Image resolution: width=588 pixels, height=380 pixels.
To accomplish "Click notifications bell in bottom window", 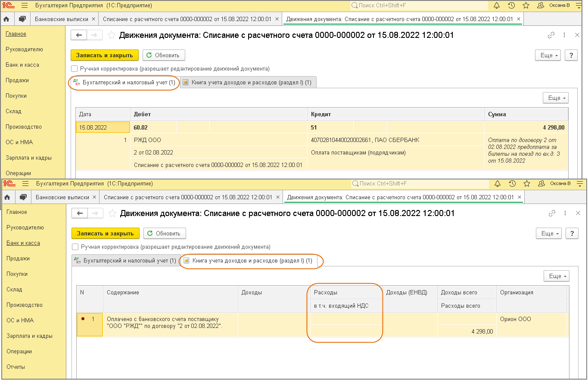I will coord(497,184).
